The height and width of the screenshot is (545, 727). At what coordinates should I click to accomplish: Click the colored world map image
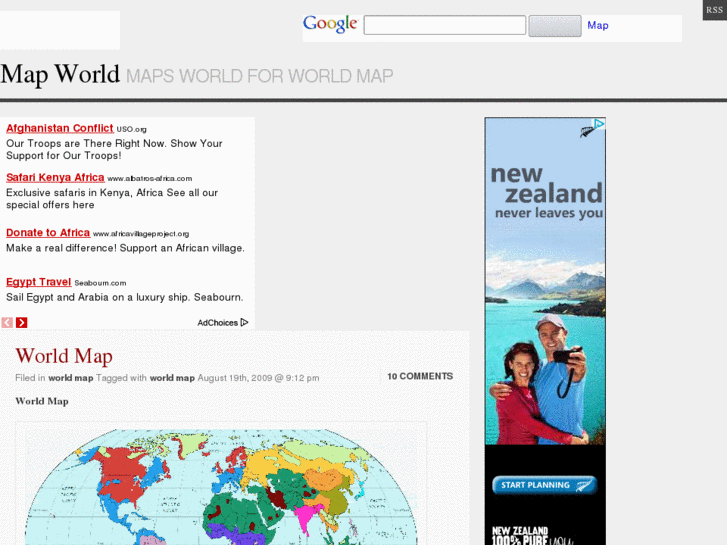click(x=221, y=486)
